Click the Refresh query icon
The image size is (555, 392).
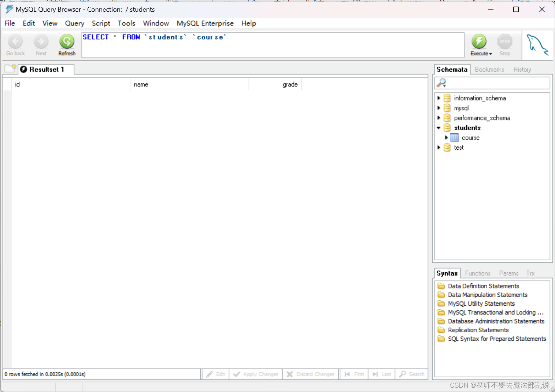67,42
